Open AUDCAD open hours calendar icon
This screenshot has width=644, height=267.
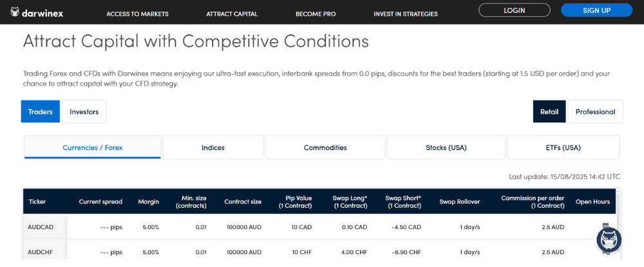605,226
